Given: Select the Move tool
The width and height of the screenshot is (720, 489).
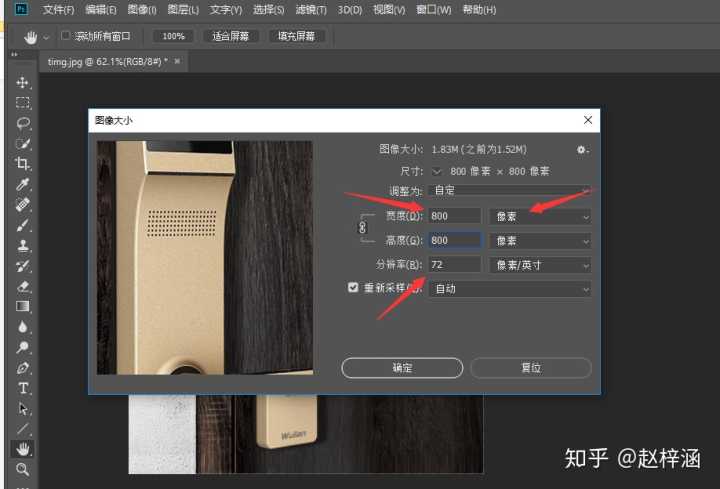Looking at the screenshot, I should pyautogui.click(x=22, y=82).
